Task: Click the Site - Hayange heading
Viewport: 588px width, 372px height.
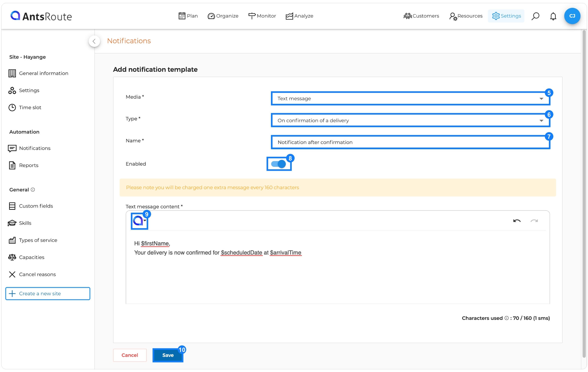Action: [x=27, y=57]
